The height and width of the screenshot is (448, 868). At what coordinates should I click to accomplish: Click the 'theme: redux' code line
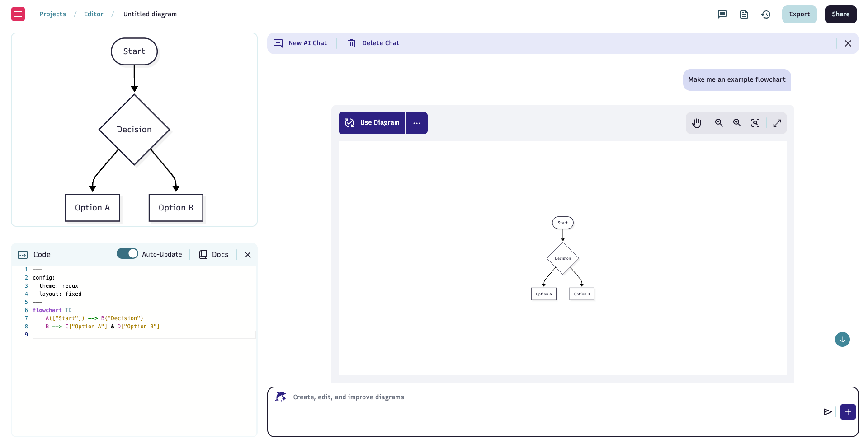coord(59,286)
